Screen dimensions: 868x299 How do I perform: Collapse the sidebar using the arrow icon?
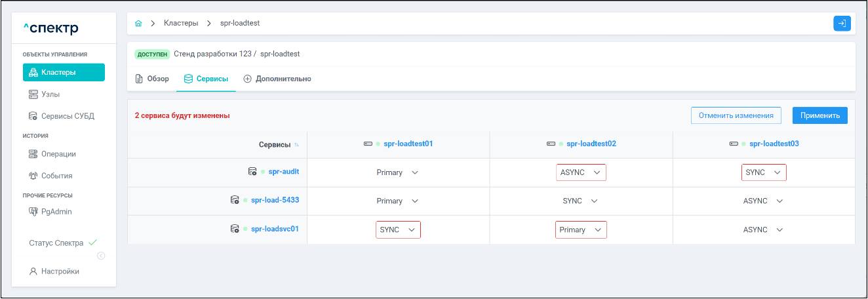coord(101,256)
